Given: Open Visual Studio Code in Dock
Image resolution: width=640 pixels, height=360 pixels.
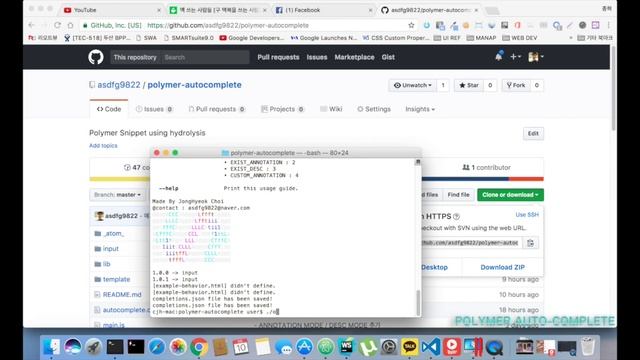Looking at the screenshot, I should point(431,347).
